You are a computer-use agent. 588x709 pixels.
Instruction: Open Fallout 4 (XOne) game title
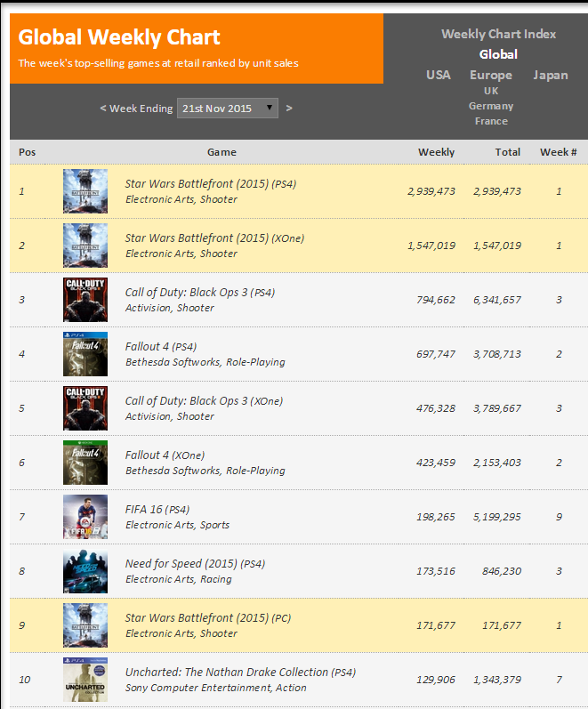coord(165,455)
